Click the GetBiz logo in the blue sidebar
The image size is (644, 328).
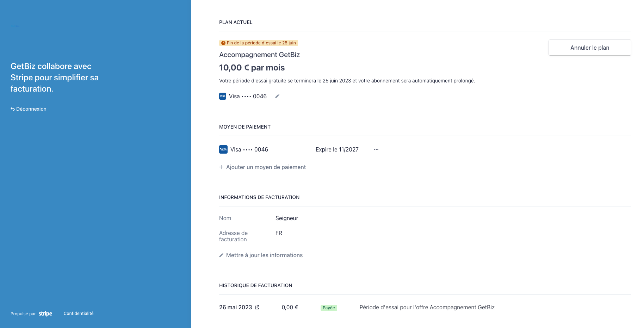tap(16, 26)
